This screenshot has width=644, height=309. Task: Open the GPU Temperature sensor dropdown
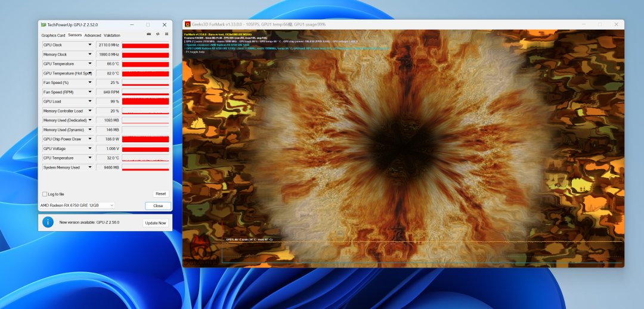[89, 64]
